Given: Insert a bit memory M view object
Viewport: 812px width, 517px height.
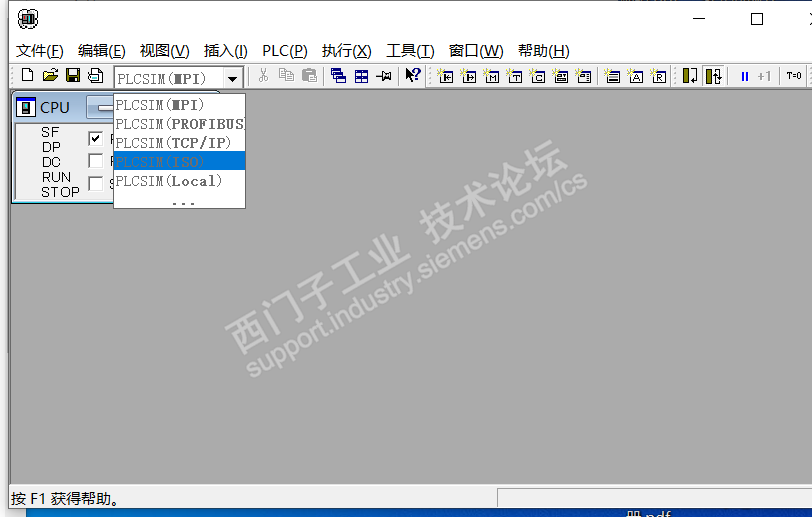Looking at the screenshot, I should (x=491, y=76).
